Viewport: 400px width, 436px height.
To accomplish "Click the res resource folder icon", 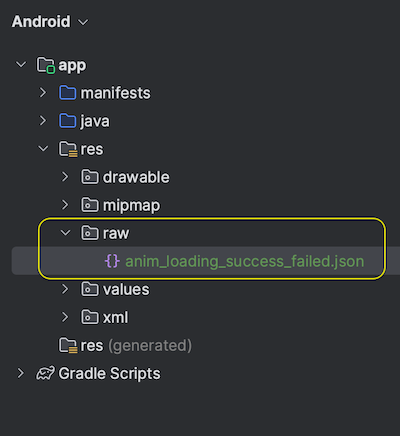I will coord(68,149).
